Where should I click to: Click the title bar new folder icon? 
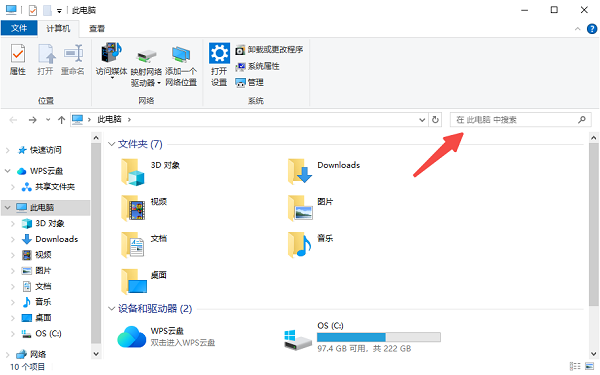[x=47, y=10]
